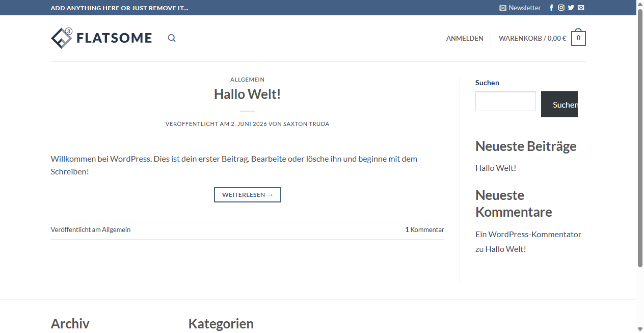Screen dimensions: 644x333
Task: Click the scrollbar down arrow
Action: (x=640, y=329)
